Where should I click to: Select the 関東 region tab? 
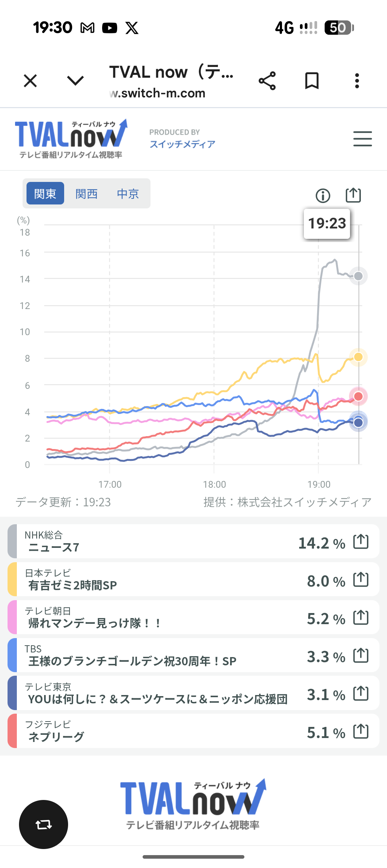point(45,194)
